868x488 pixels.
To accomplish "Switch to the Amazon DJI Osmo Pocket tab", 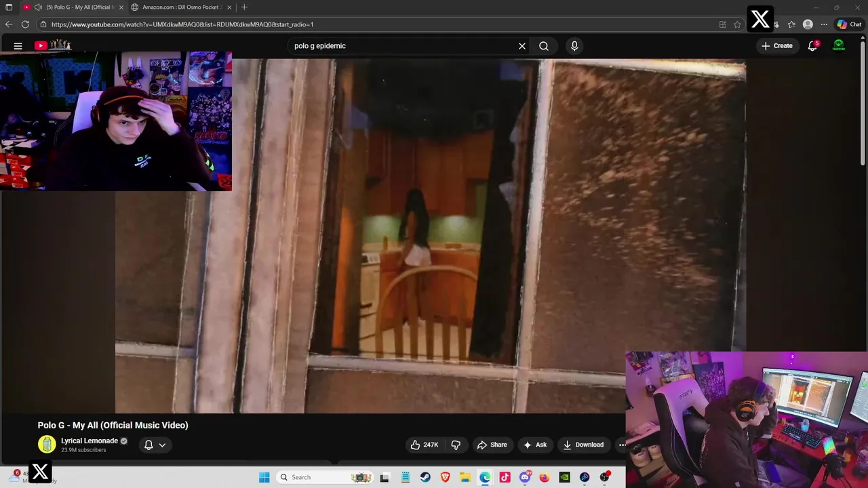I will pyautogui.click(x=182, y=7).
